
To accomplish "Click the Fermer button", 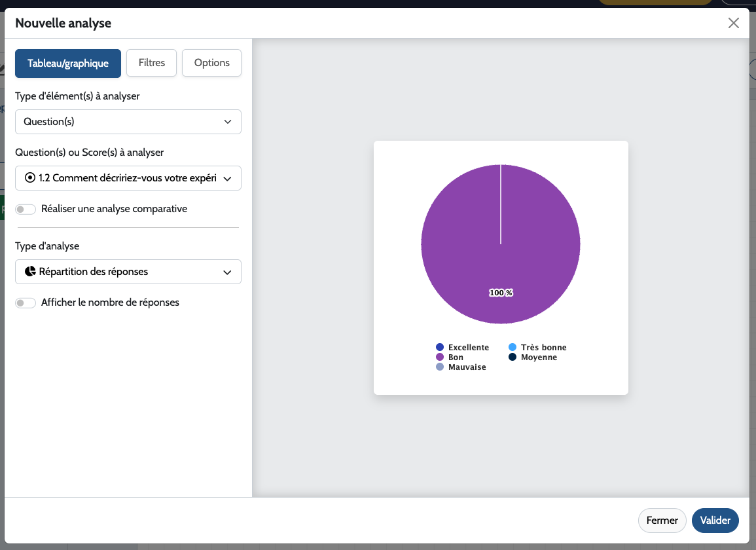I will (662, 521).
